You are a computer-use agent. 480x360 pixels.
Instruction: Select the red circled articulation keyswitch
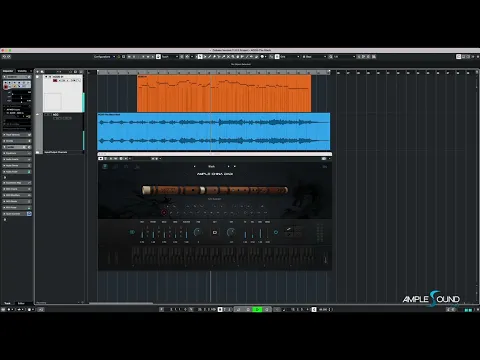point(164,212)
